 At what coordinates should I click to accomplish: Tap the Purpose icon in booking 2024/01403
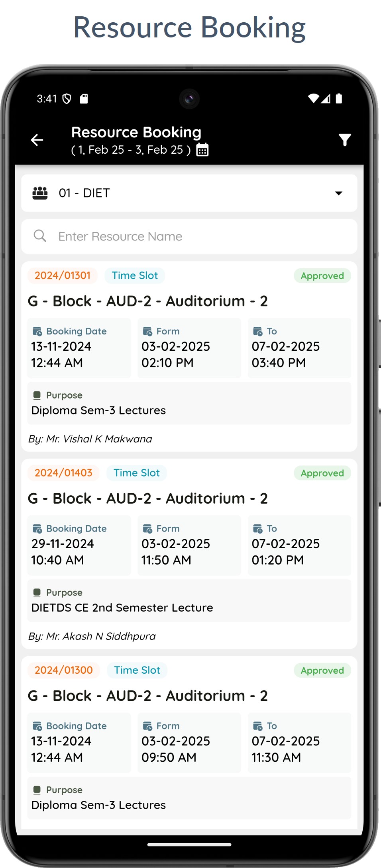(37, 592)
